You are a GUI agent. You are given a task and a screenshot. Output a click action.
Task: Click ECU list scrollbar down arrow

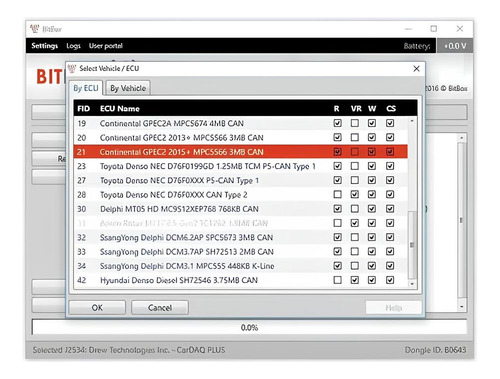point(412,284)
